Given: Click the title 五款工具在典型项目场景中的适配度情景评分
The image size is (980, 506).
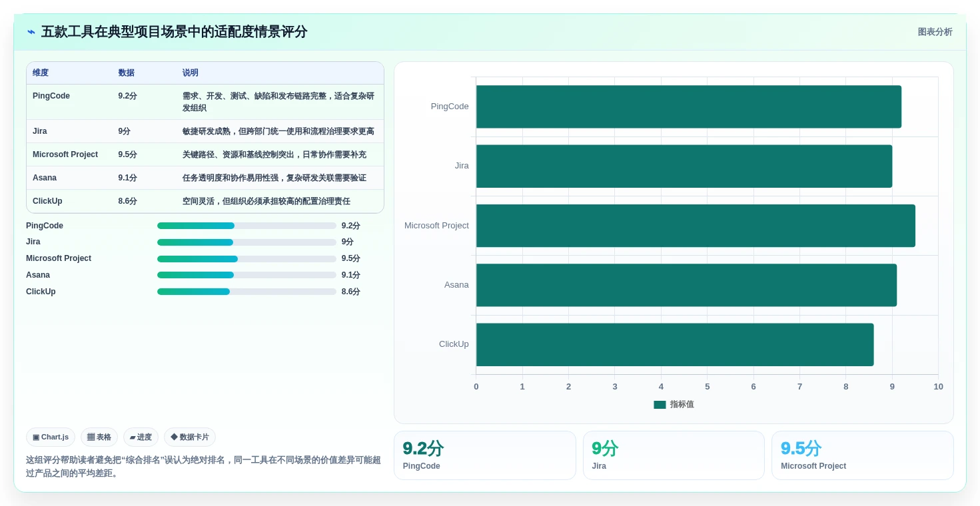Looking at the screenshot, I should click(x=174, y=32).
